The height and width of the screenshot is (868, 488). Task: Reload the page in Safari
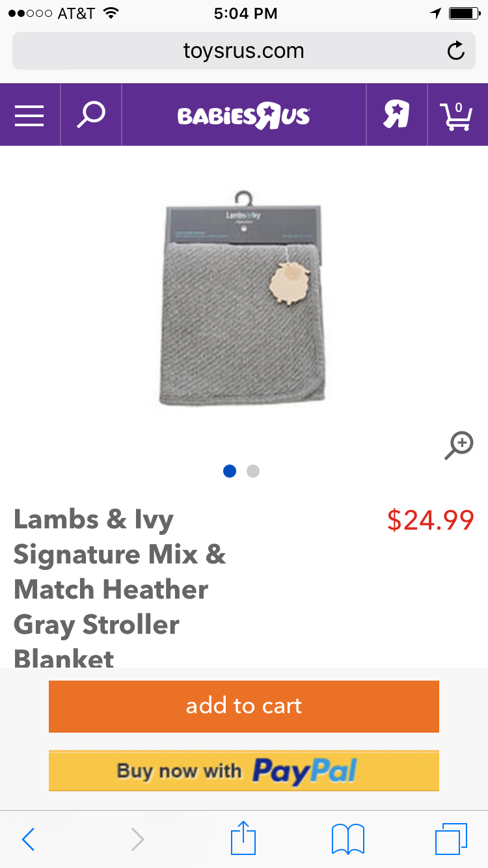(x=456, y=51)
